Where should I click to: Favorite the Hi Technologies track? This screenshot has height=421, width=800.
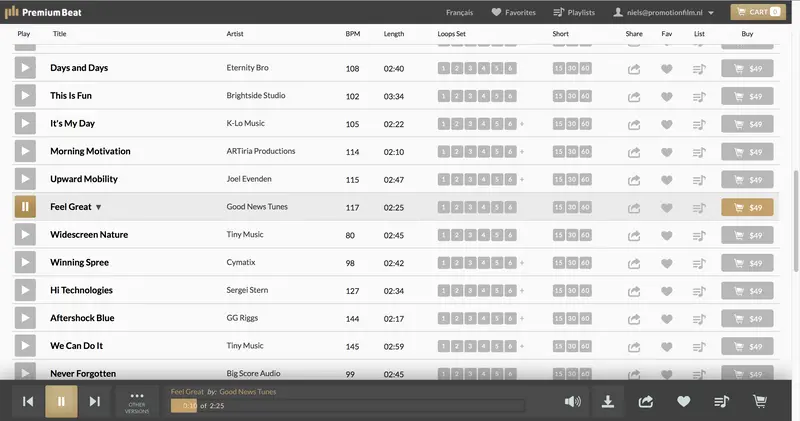point(666,291)
